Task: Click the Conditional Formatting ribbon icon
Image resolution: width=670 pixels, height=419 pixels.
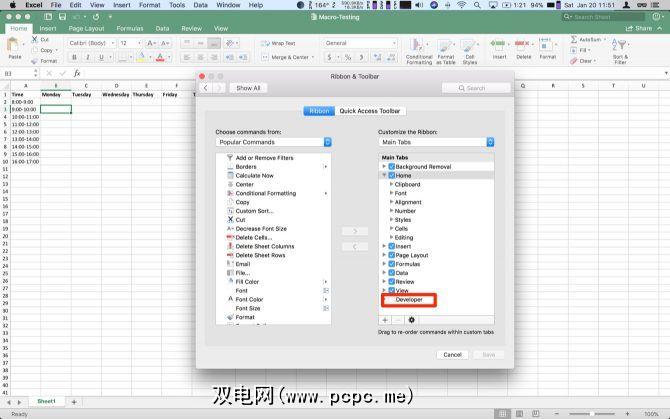Action: 417,45
